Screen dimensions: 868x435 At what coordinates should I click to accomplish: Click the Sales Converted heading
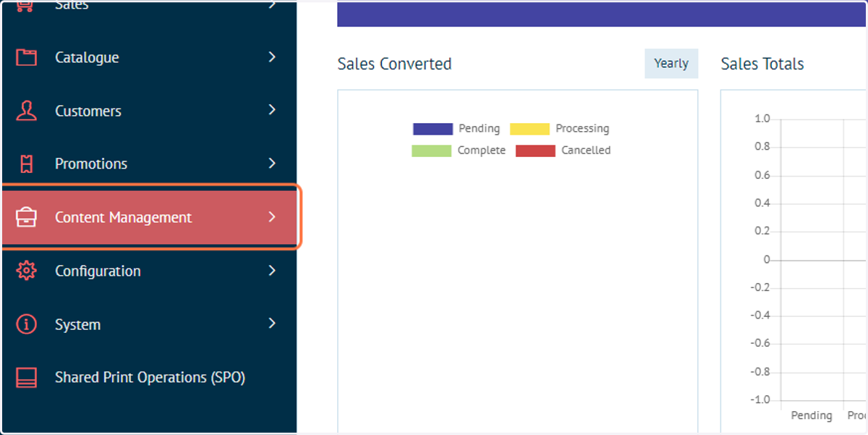click(394, 64)
